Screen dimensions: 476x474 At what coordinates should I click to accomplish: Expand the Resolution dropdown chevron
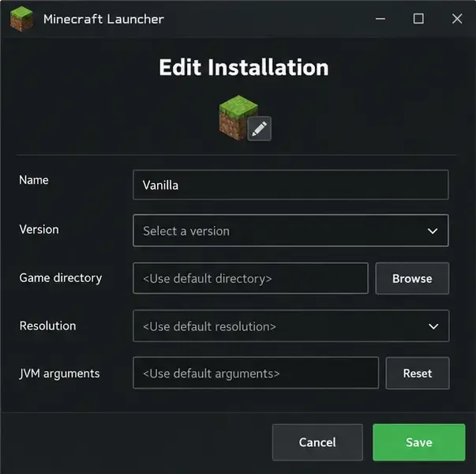(433, 326)
